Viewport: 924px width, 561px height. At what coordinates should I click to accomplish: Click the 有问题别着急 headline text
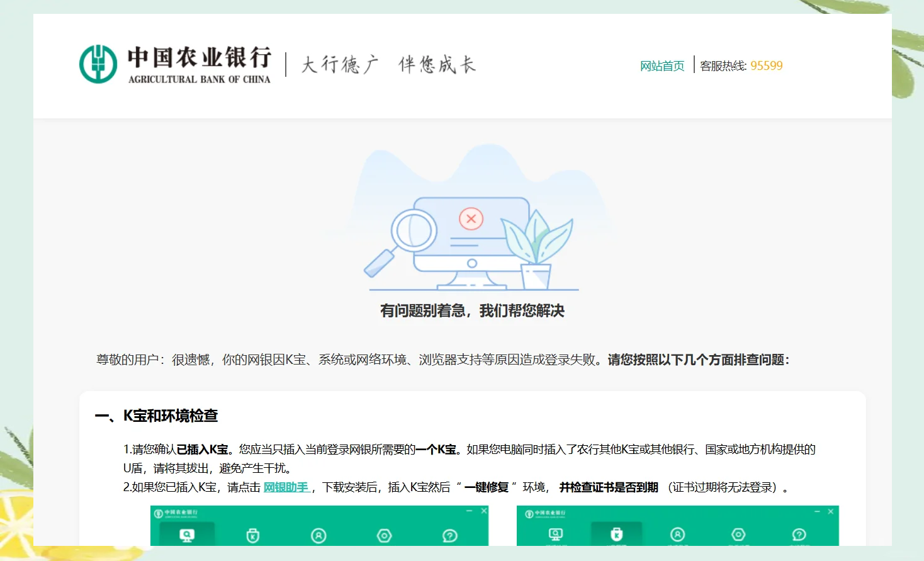(x=472, y=310)
